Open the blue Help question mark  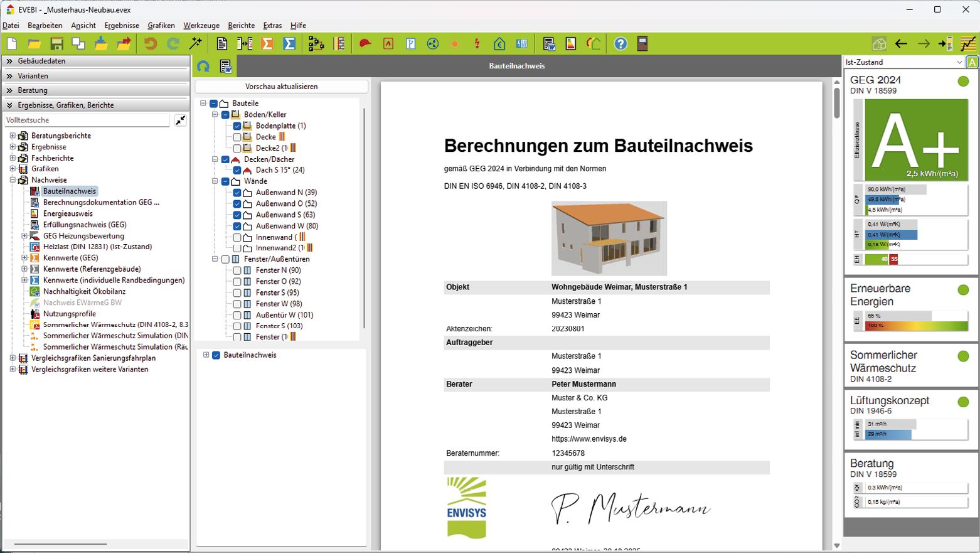pos(620,44)
